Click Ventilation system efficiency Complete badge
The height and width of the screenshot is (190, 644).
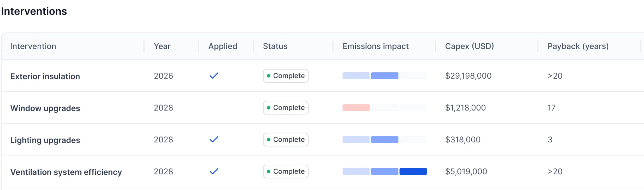tap(286, 171)
